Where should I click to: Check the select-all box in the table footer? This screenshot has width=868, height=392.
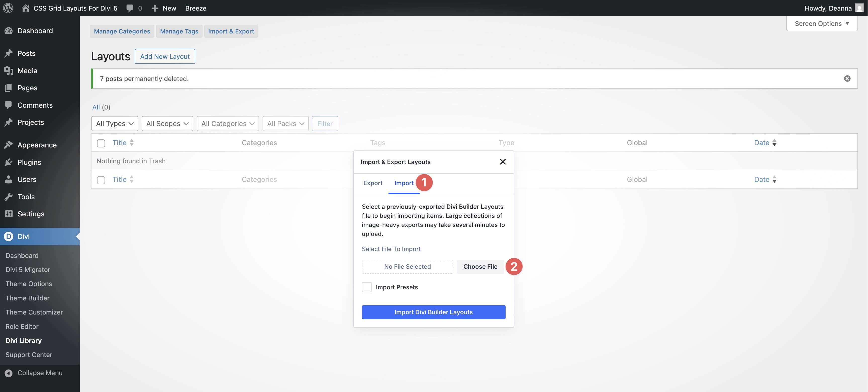pos(101,180)
